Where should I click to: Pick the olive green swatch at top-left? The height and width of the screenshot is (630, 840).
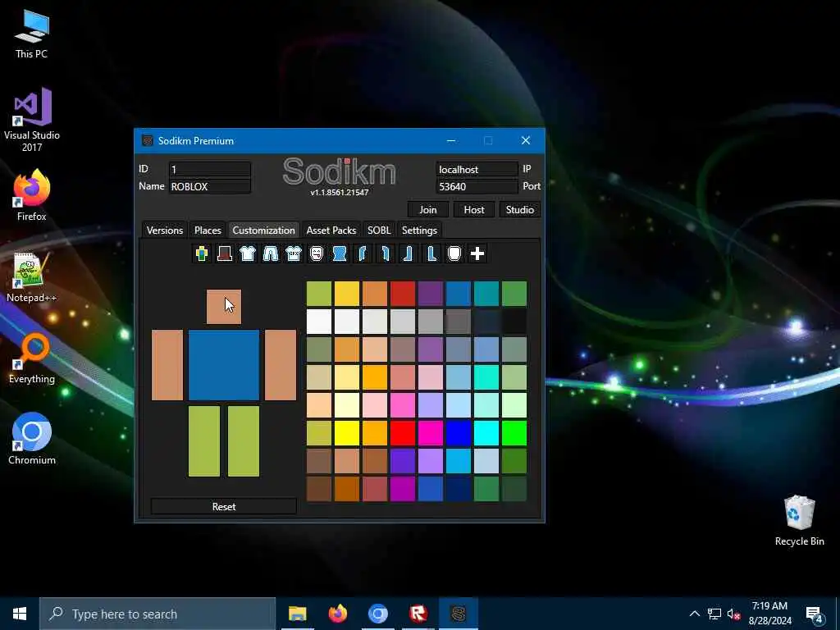pyautogui.click(x=319, y=294)
